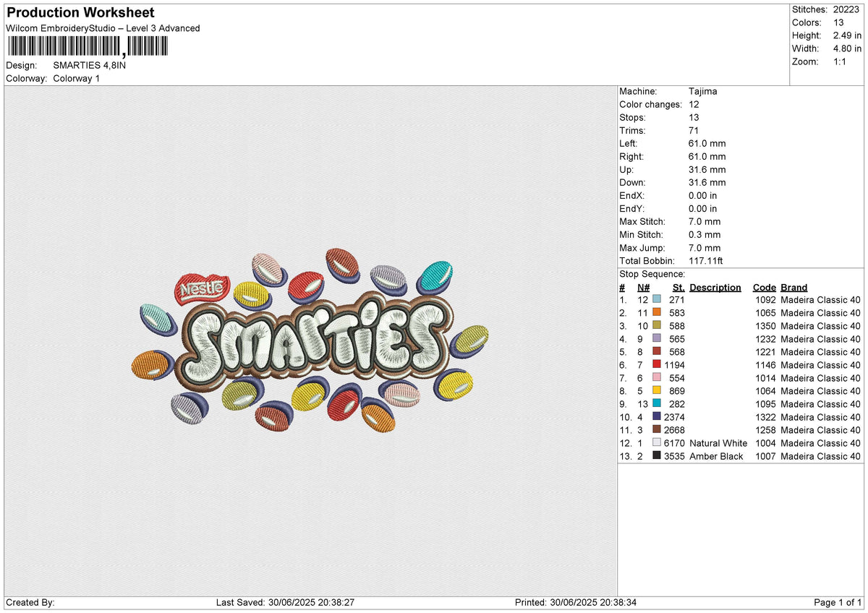Click the brown swatch for code 1258
Image resolution: width=868 pixels, height=613 pixels.
[657, 429]
